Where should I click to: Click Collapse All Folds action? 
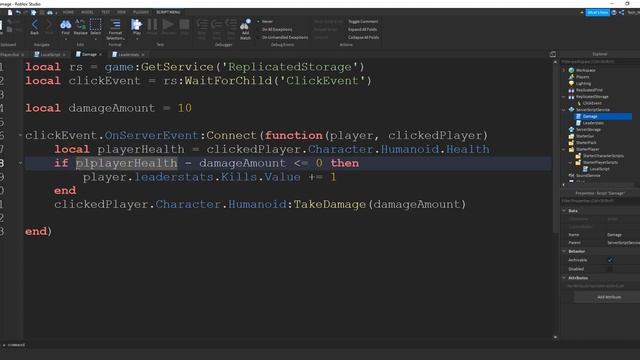point(363,37)
